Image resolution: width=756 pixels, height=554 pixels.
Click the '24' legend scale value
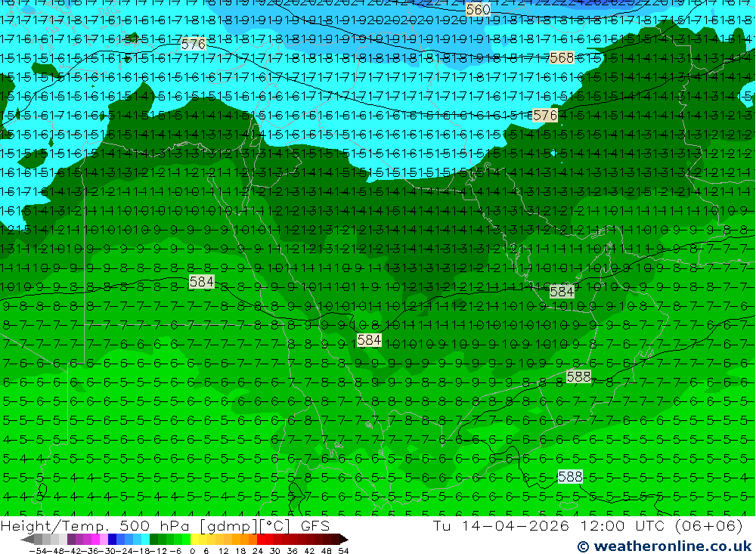point(258,551)
